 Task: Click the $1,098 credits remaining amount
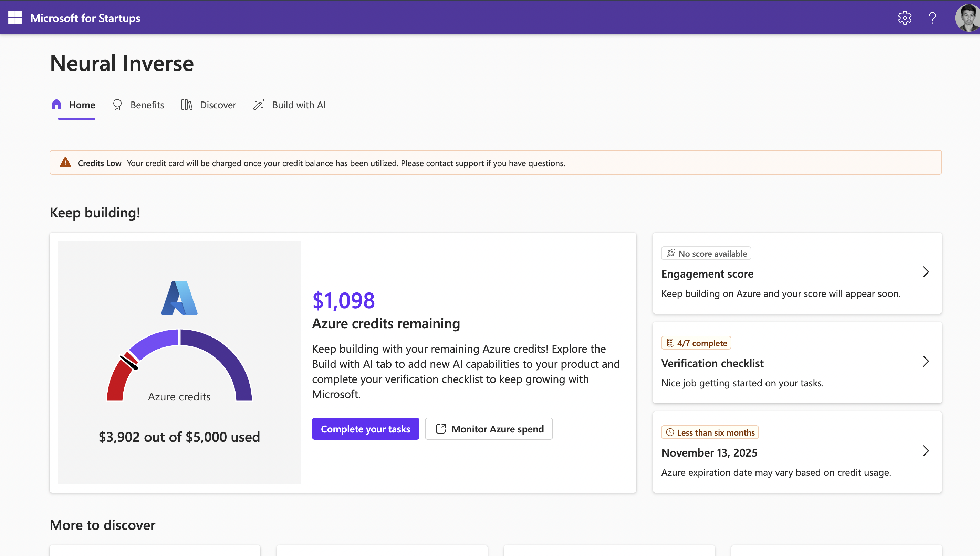[343, 300]
